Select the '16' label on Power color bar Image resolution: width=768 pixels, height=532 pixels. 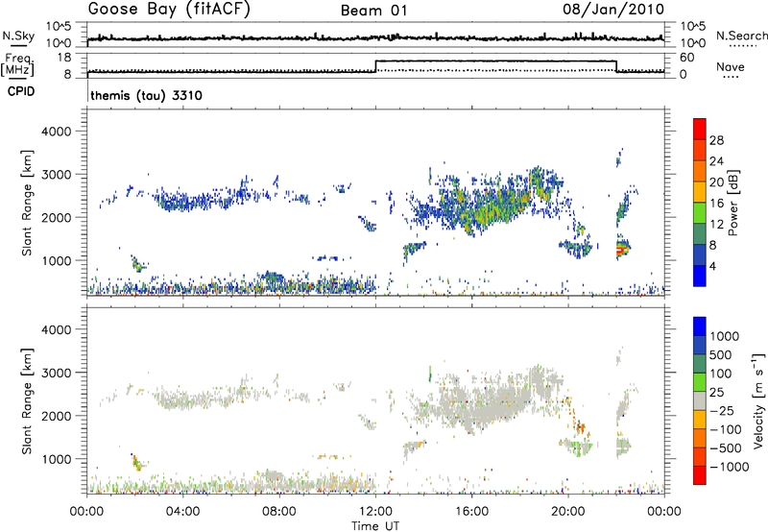[x=716, y=204]
